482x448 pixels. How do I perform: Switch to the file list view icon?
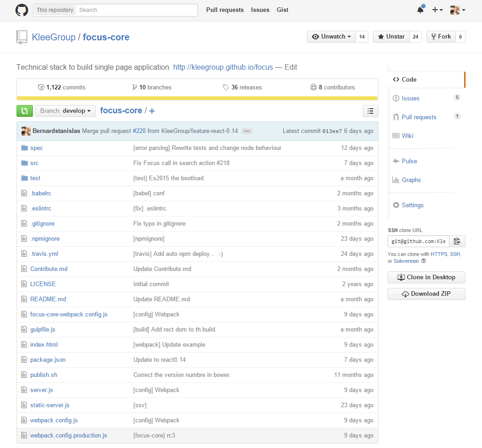370,111
